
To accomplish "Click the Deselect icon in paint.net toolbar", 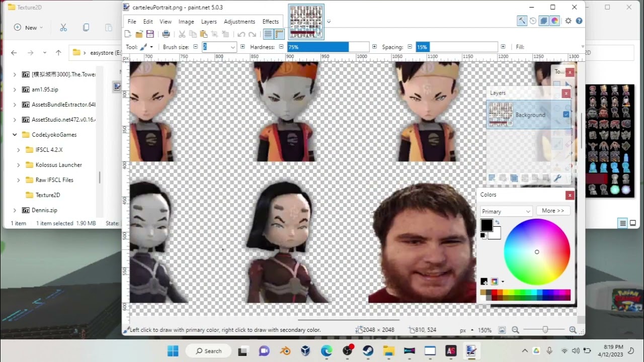I will pos(225,34).
